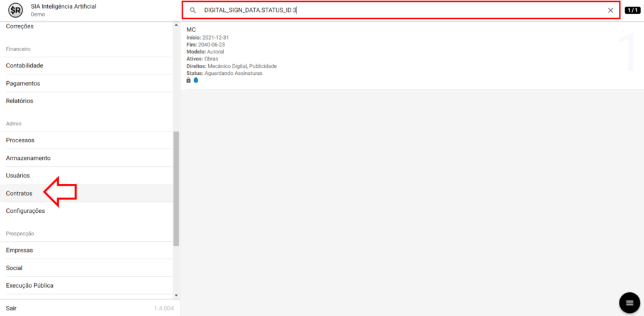This screenshot has width=644, height=316.
Task: Open Contratos in the sidebar
Action: (19, 193)
